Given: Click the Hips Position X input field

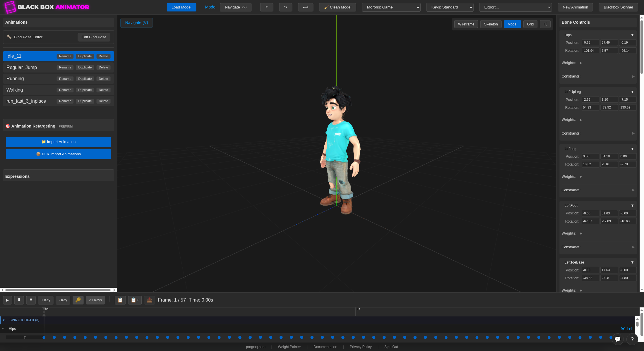Looking at the screenshot, I should [590, 43].
